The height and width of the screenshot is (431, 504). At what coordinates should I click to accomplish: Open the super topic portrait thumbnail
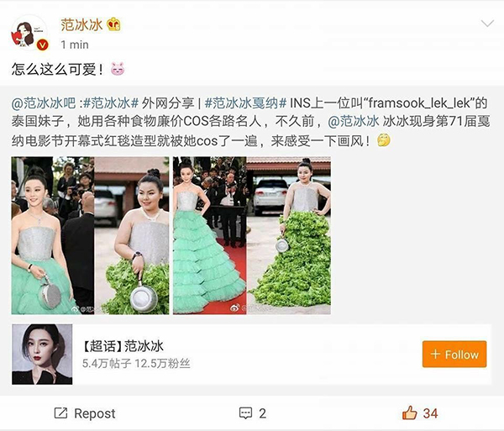pos(42,355)
